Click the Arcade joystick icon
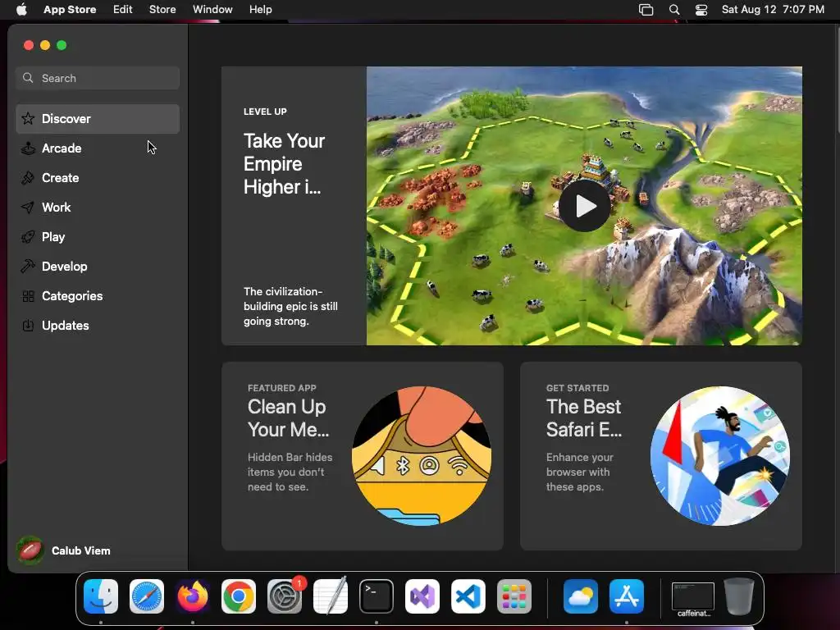The height and width of the screenshot is (630, 840). 28,148
